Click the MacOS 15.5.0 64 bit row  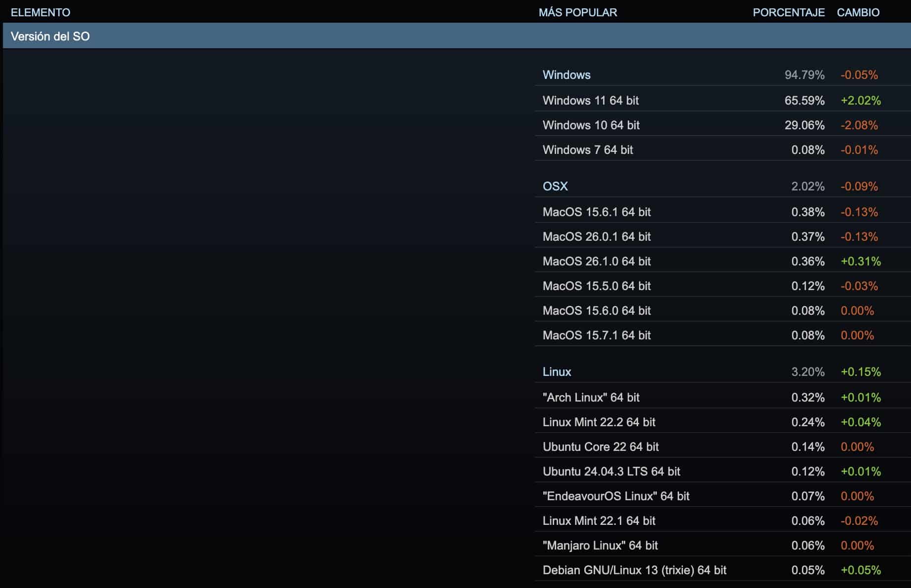pyautogui.click(x=723, y=286)
